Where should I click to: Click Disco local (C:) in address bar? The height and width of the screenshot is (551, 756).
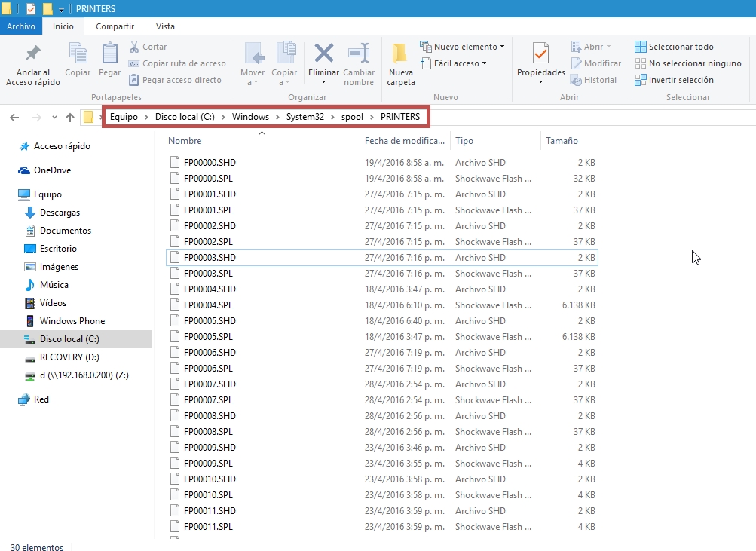pos(185,117)
